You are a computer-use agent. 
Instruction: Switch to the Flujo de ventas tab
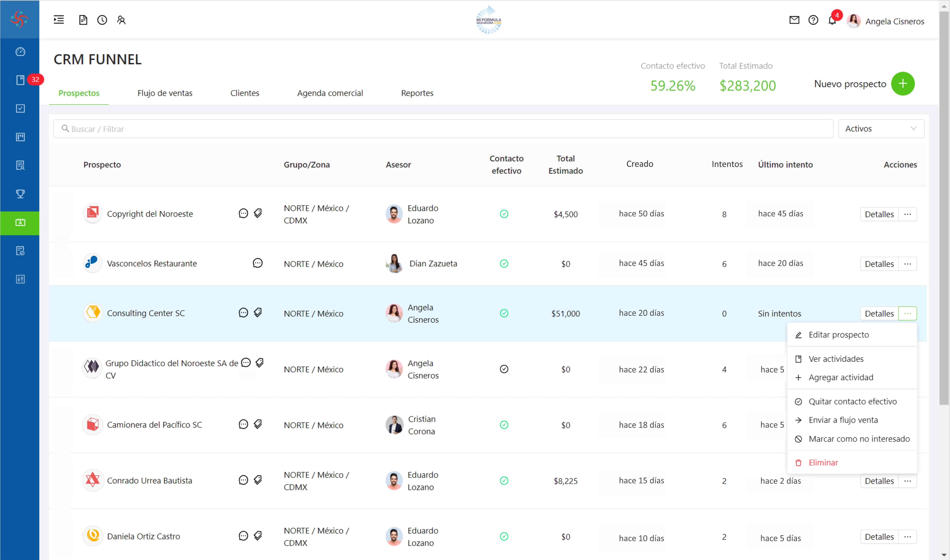[165, 93]
